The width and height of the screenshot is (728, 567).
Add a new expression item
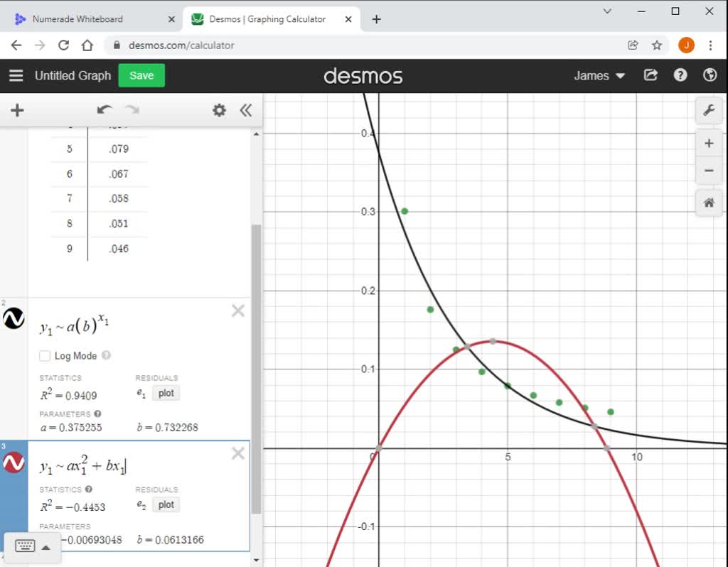click(17, 110)
